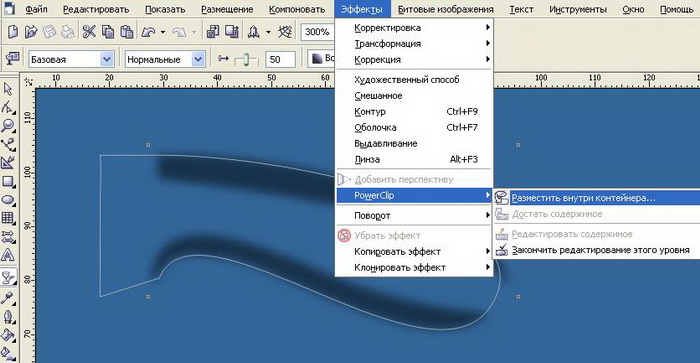Image resolution: width=700 pixels, height=363 pixels.
Task: Select the Fill bucket tool
Action: coord(8,335)
